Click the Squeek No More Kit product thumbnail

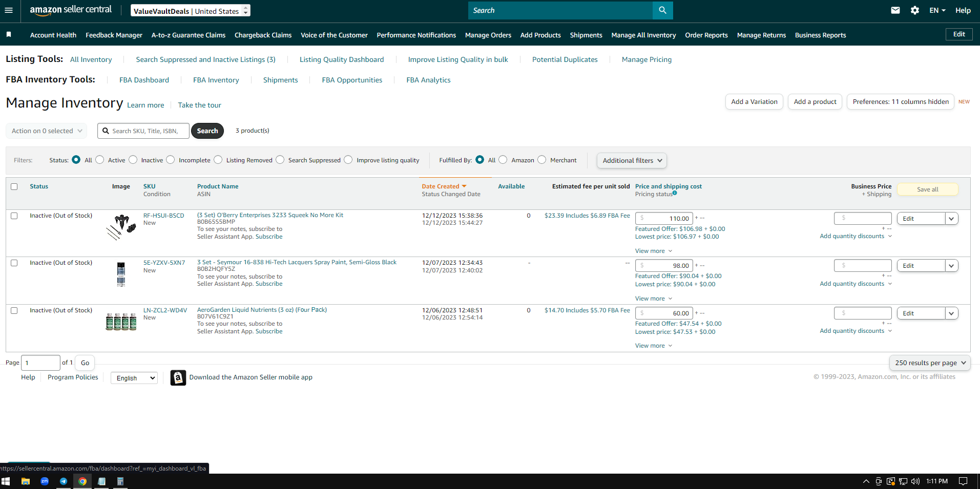[121, 227]
